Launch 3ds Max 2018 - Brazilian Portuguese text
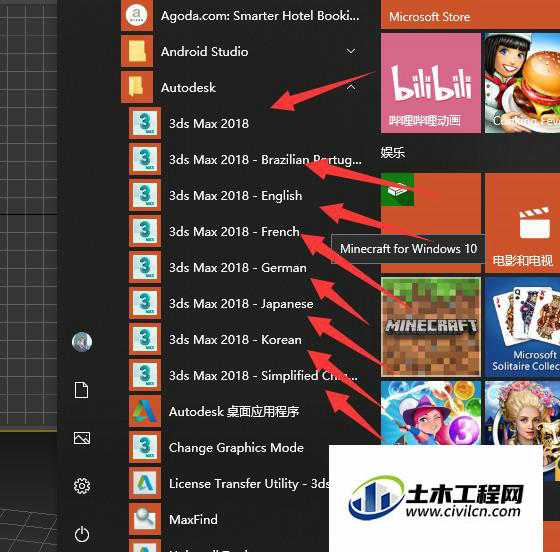 pos(265,160)
